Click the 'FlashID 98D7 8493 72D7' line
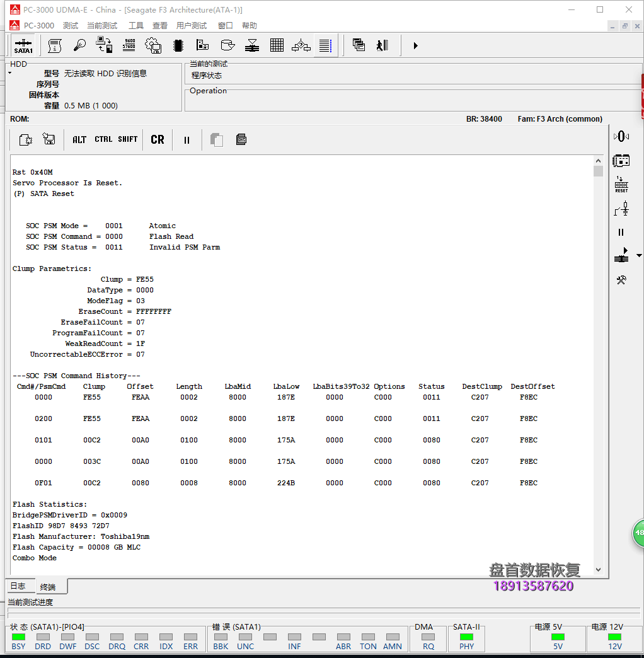 pos(61,526)
